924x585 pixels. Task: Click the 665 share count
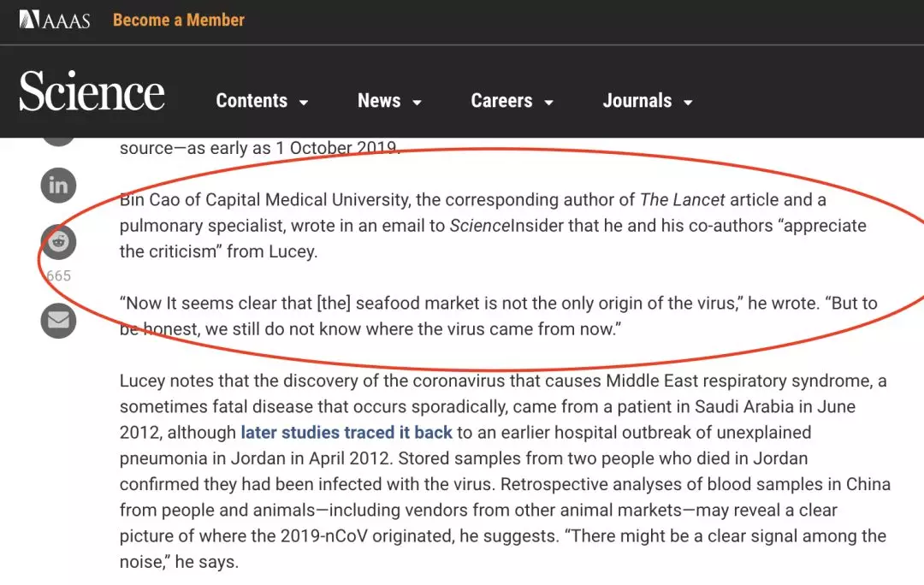point(58,275)
